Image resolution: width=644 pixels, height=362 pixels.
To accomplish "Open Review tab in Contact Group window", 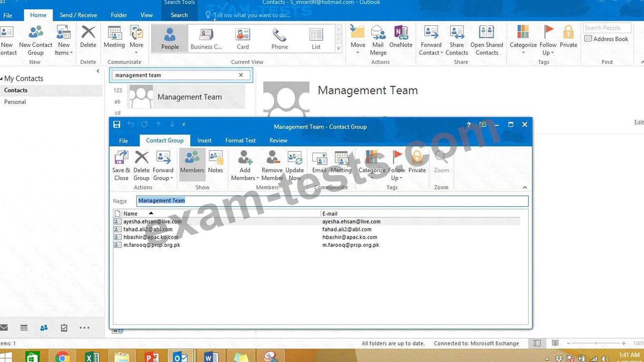I will (x=278, y=141).
